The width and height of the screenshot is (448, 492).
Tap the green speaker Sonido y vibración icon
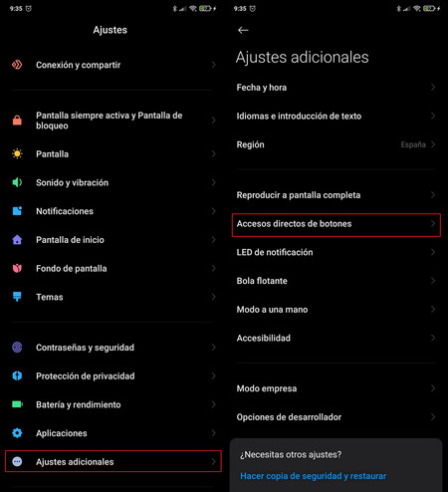coord(17,182)
